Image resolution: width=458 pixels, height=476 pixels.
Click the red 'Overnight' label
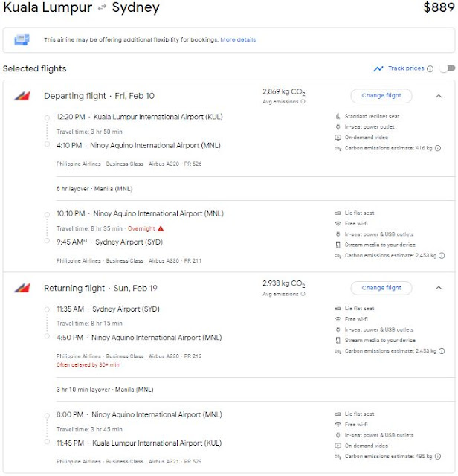[x=141, y=228]
